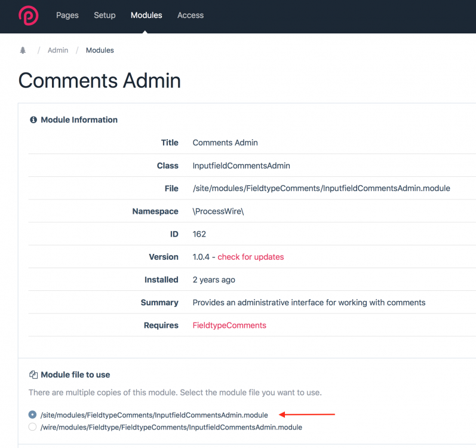Open the Pages menu
The height and width of the screenshot is (448, 476).
(67, 15)
